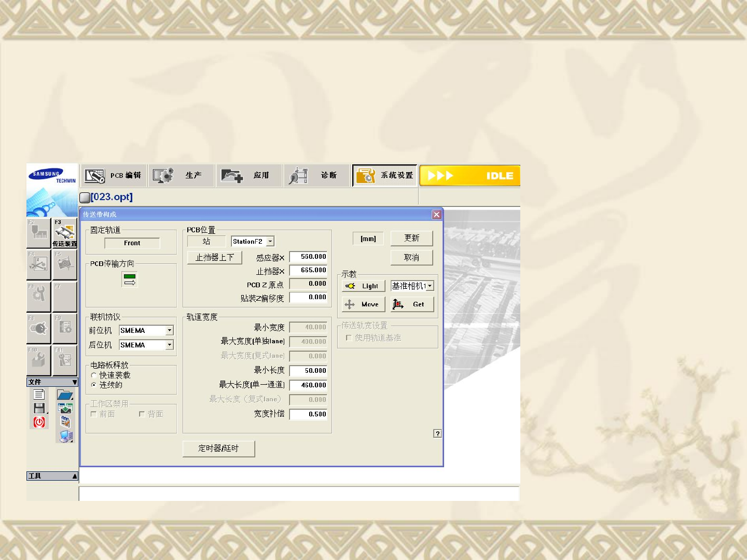This screenshot has width=747, height=560.
Task: Click the 定时器/延时 button
Action: pos(218,449)
